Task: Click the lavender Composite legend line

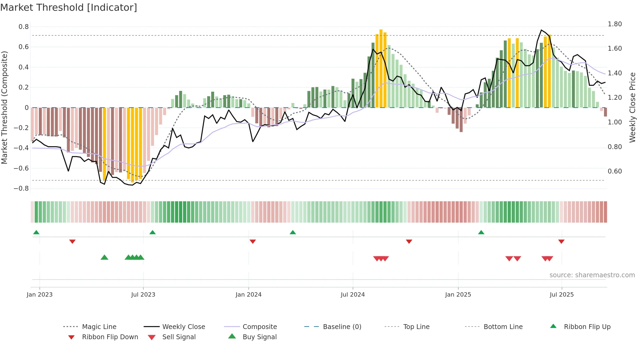Action: [x=232, y=327]
